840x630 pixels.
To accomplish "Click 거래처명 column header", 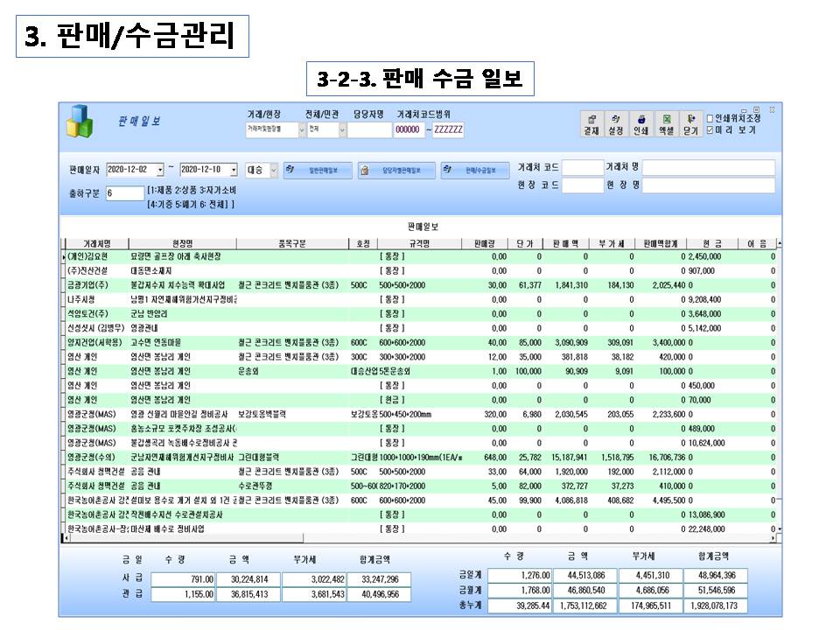I will pos(97,244).
